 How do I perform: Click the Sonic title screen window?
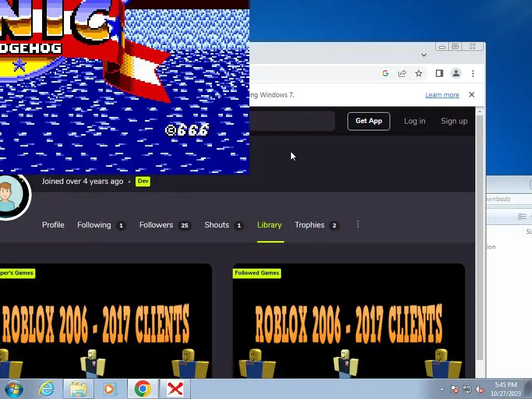click(125, 87)
